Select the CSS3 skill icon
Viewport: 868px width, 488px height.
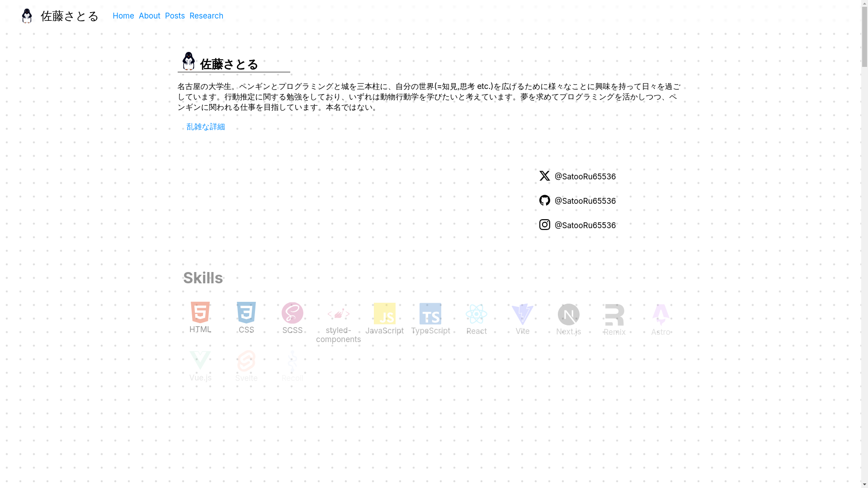click(246, 313)
